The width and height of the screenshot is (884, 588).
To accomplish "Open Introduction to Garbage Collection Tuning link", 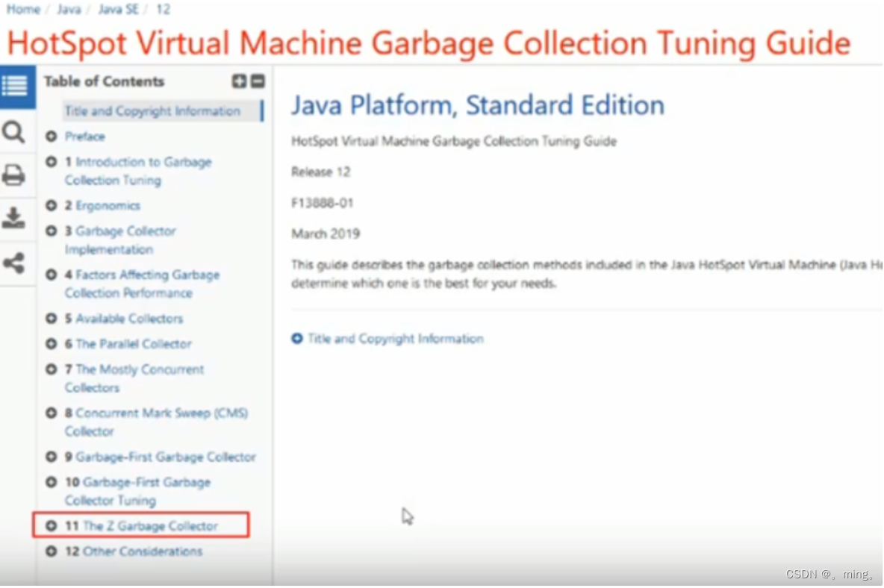I will click(138, 171).
